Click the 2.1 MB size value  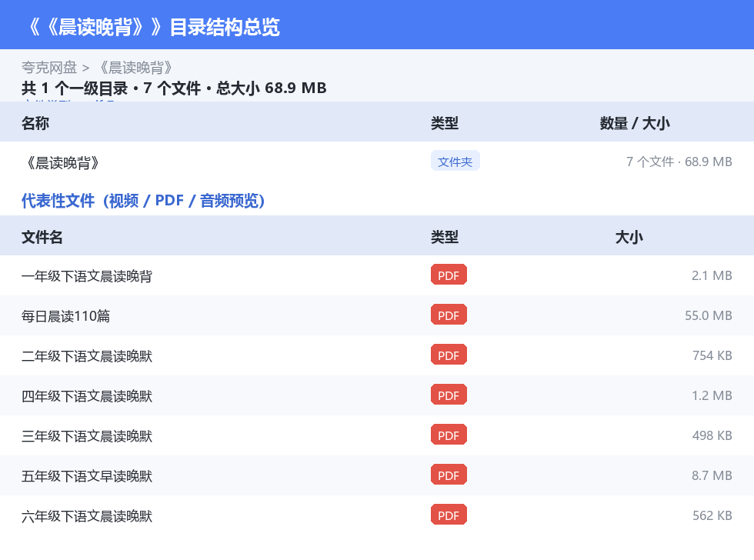(712, 275)
